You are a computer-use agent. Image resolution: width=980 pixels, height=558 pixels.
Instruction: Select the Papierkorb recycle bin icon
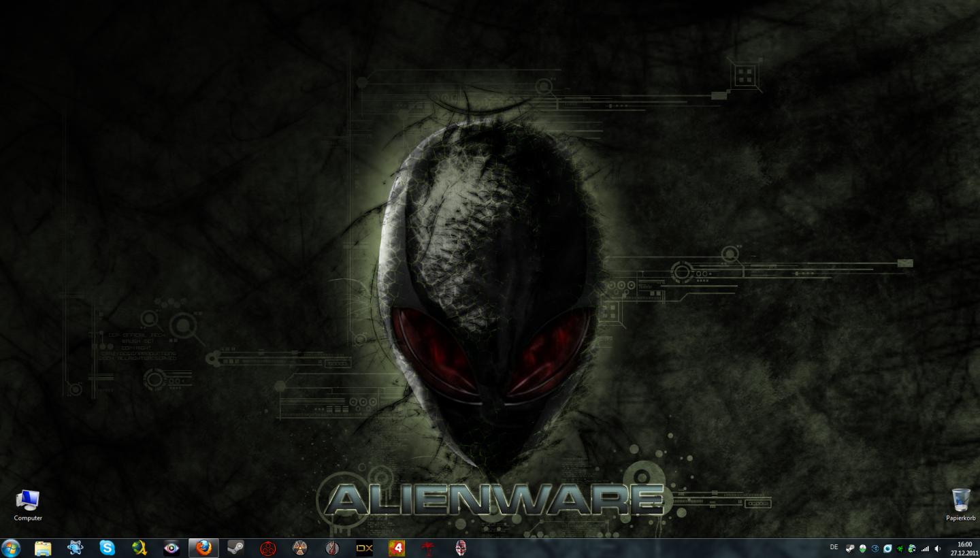coord(961,505)
